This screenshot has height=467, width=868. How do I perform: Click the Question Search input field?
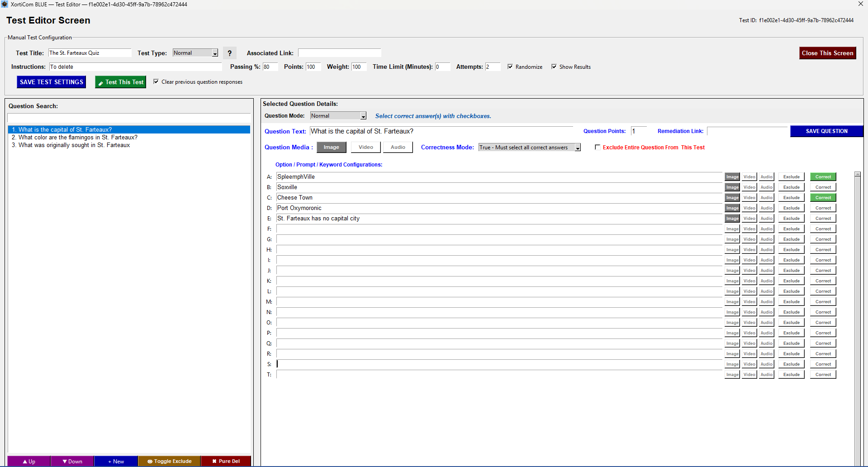pos(129,118)
